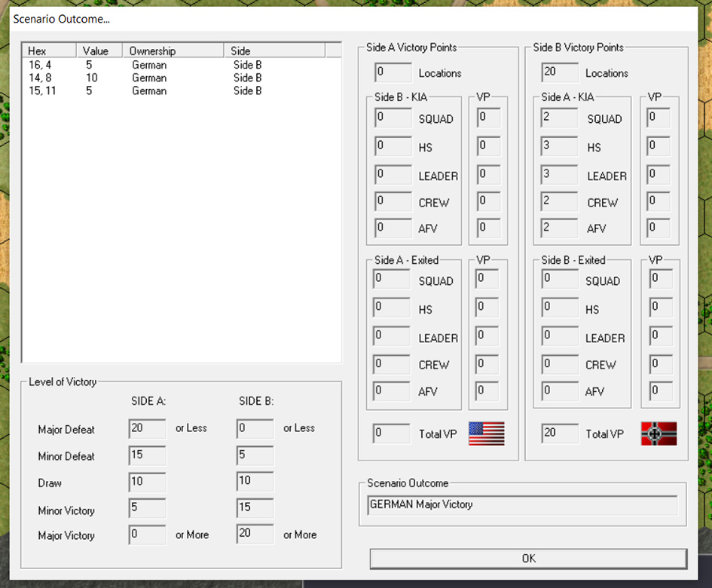This screenshot has width=712, height=588.
Task: Click Side B - KIA SQUAD count field
Action: pos(393,118)
